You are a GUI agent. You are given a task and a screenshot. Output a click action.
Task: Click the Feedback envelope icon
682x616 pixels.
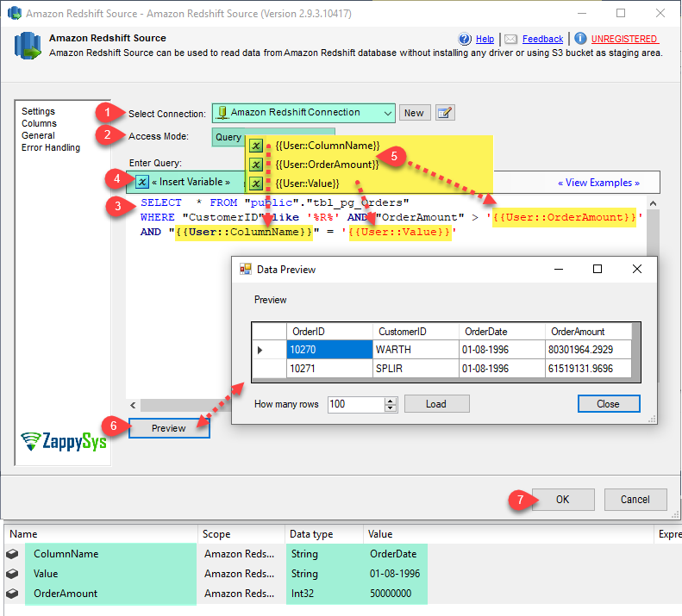[510, 39]
